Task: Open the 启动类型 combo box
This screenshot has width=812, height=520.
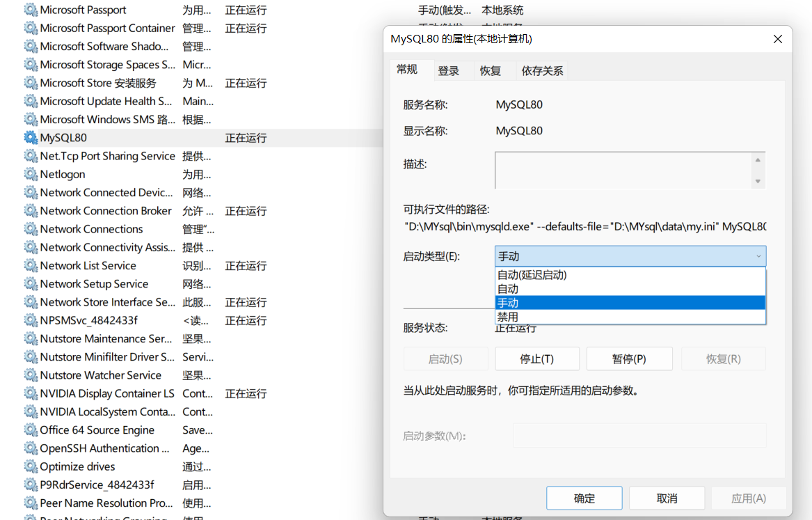Action: point(630,256)
